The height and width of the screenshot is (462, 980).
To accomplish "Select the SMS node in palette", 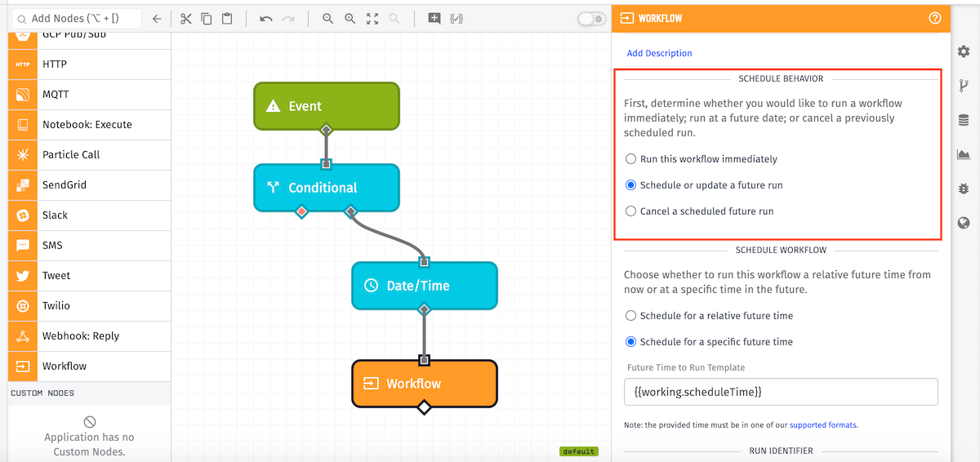I will point(89,246).
